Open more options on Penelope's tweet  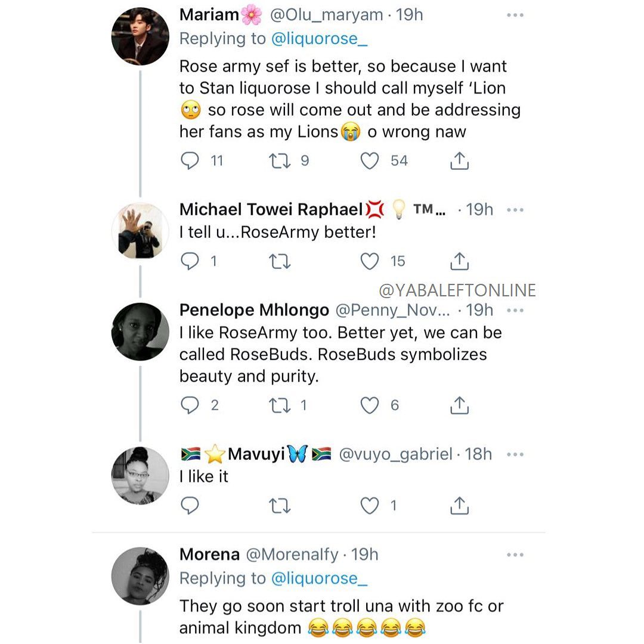coord(514,310)
